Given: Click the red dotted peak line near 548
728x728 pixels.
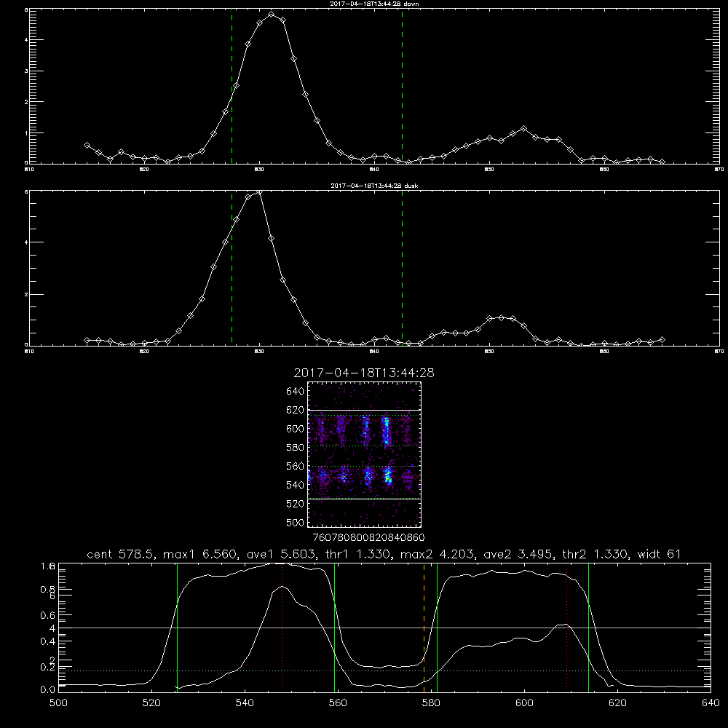Looking at the screenshot, I should tap(282, 629).
